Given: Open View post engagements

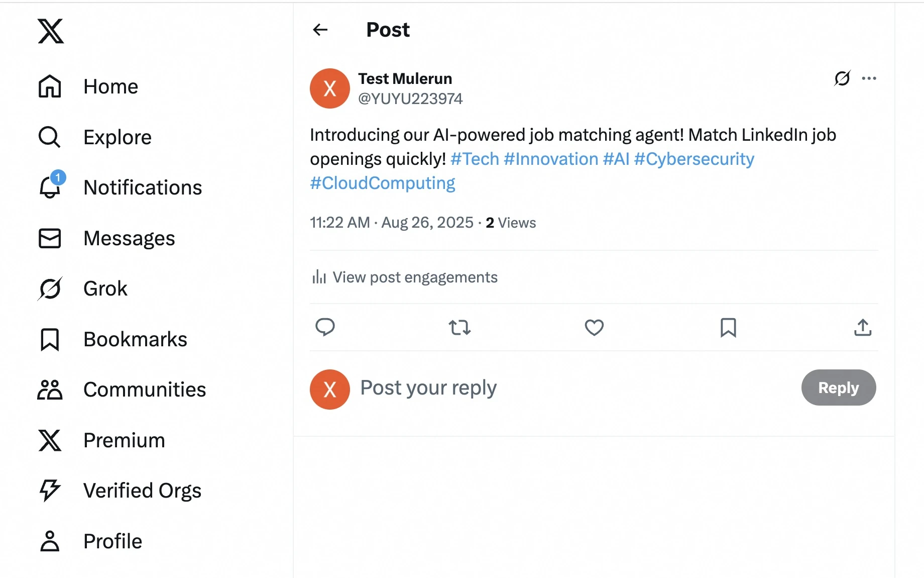Looking at the screenshot, I should 405,277.
